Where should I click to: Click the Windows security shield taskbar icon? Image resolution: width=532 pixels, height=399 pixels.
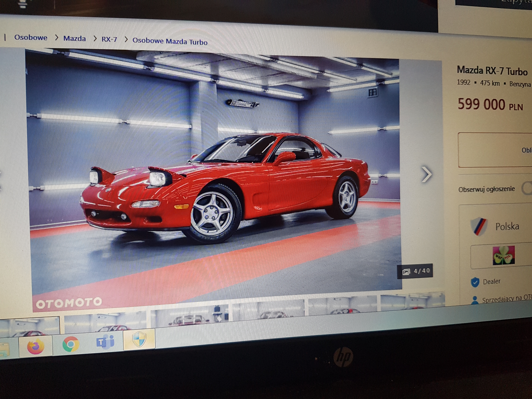point(139,339)
